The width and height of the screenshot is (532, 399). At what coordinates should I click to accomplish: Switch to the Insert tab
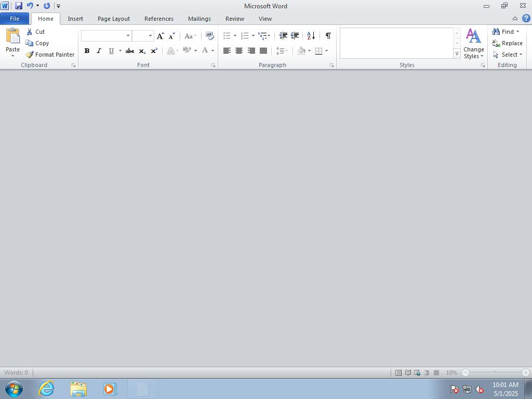click(x=75, y=19)
